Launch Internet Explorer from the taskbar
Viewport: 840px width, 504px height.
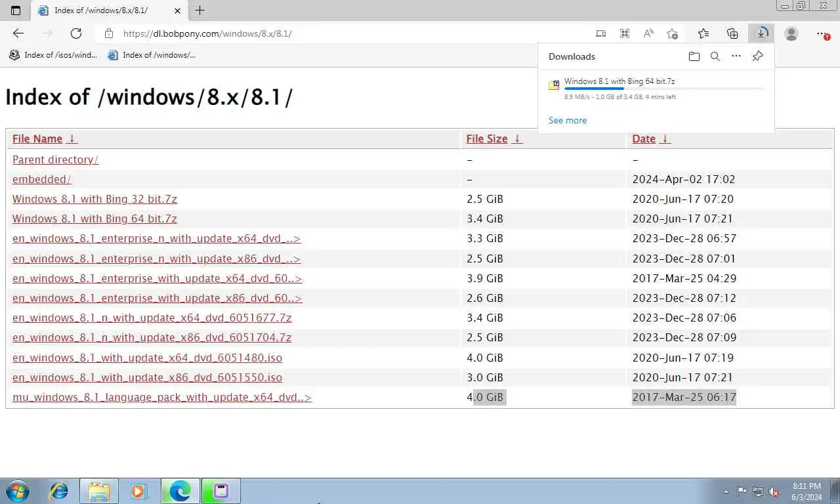[59, 491]
